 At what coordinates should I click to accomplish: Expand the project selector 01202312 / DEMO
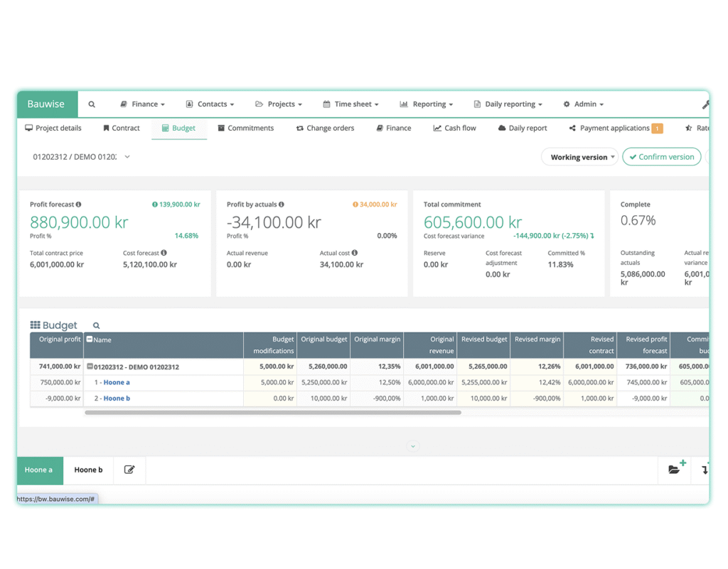click(81, 157)
